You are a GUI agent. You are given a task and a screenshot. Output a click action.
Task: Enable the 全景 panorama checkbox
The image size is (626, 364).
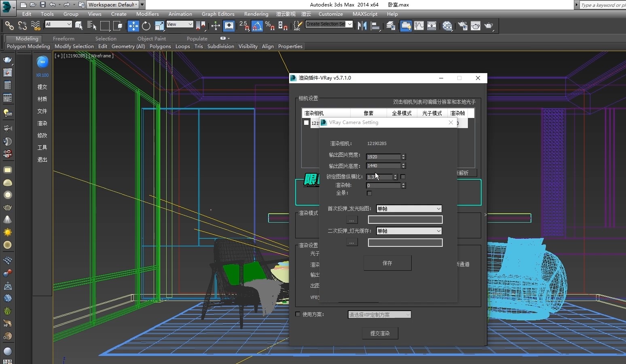click(369, 193)
